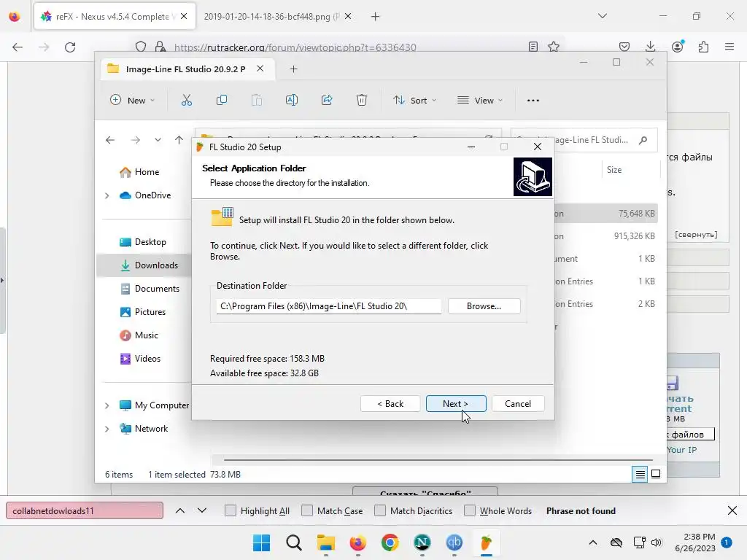
Task: Open Firefox account icon
Action: coord(678,47)
